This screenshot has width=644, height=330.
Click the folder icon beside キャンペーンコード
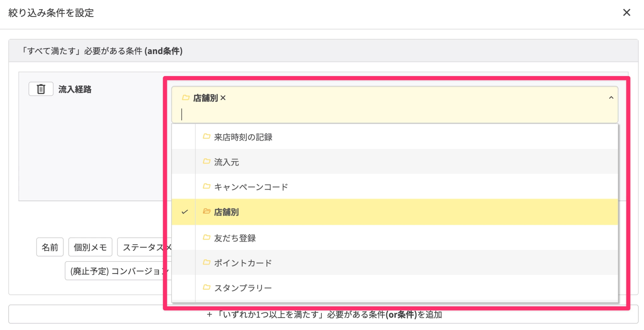tap(207, 186)
